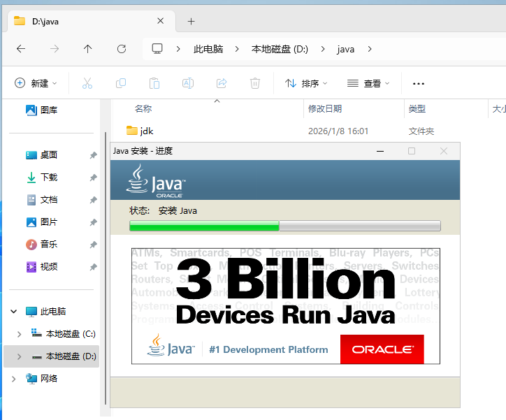Open 文档 in the sidebar
The width and height of the screenshot is (506, 420).
(42, 200)
